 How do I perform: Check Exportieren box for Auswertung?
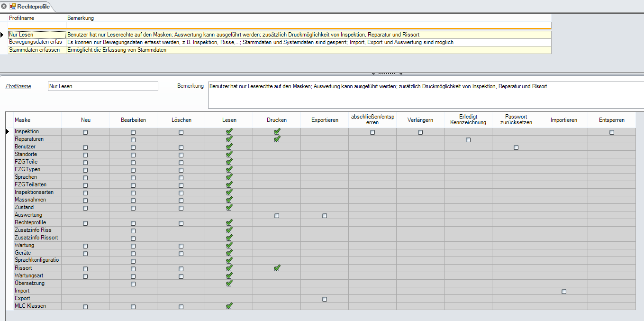[x=325, y=216]
